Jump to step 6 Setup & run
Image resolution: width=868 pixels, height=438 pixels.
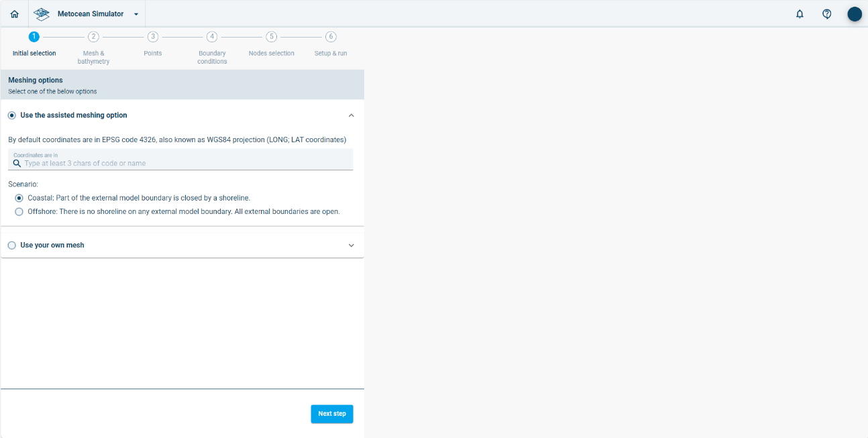click(331, 37)
